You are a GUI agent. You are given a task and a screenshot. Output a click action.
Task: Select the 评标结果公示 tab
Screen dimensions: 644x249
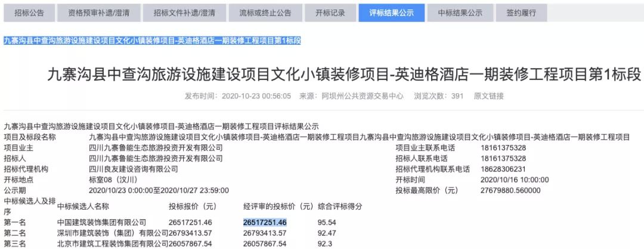[x=391, y=13]
